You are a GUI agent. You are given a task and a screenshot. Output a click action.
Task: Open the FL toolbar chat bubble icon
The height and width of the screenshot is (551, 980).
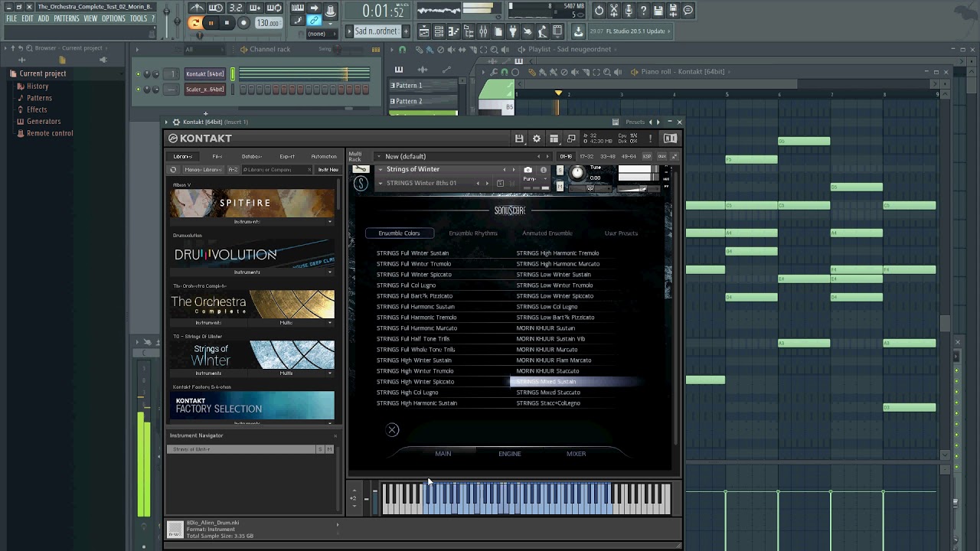click(688, 10)
